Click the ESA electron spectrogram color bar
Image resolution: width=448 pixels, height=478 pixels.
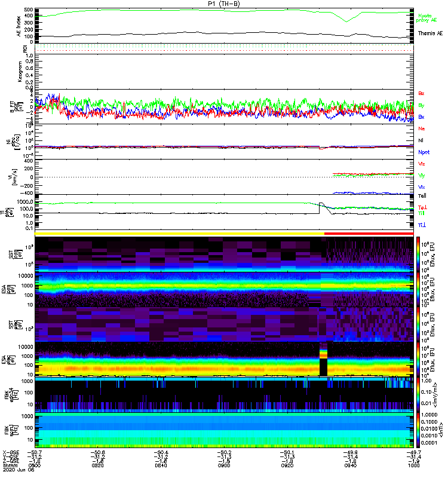tap(418, 360)
